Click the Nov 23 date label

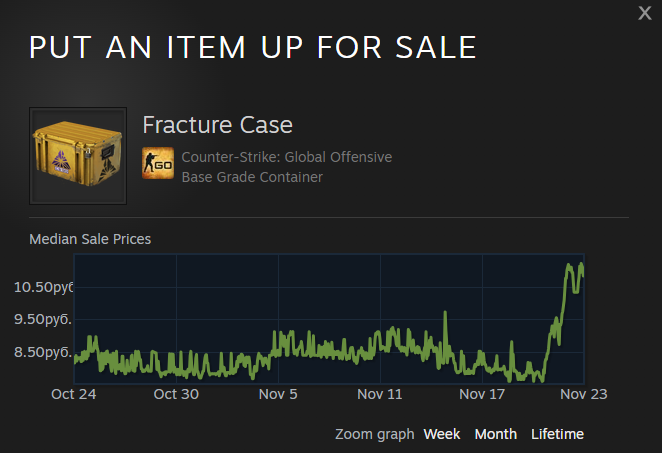point(584,394)
